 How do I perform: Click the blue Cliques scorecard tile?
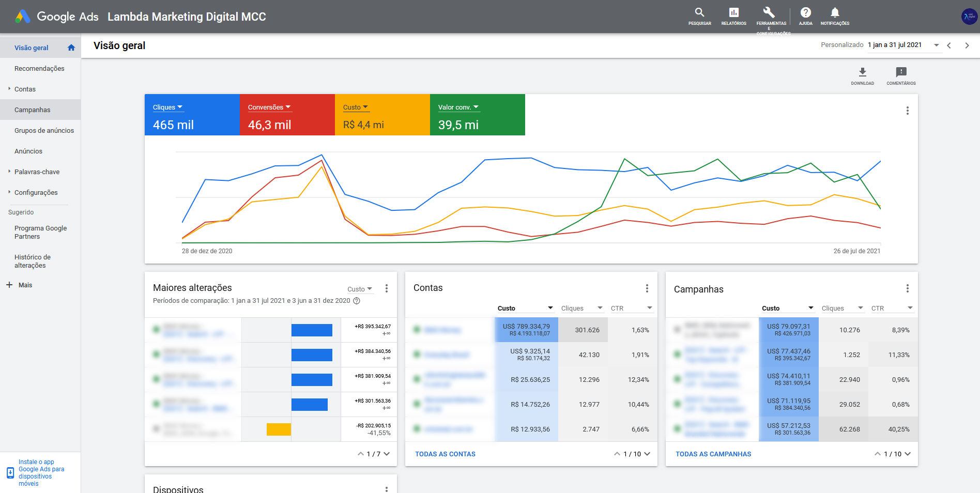(x=192, y=115)
